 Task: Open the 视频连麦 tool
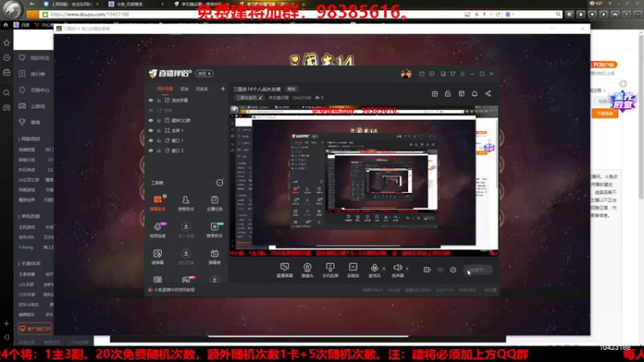pos(157,230)
